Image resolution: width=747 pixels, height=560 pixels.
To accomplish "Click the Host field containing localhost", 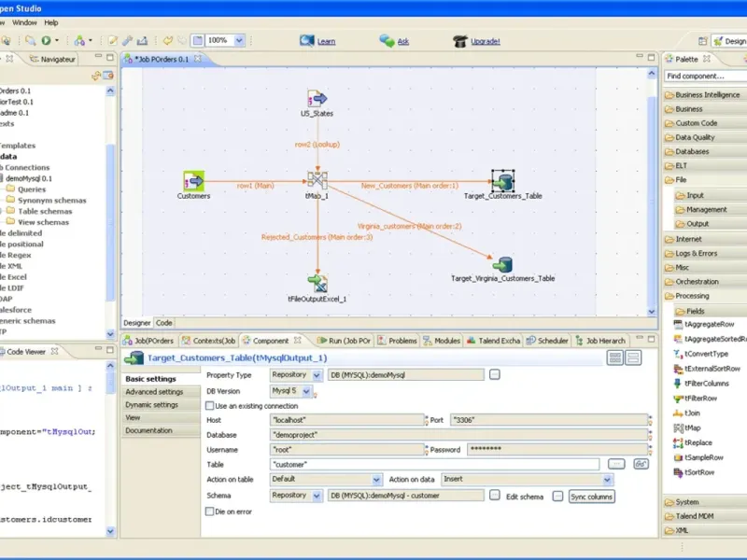I will point(346,420).
